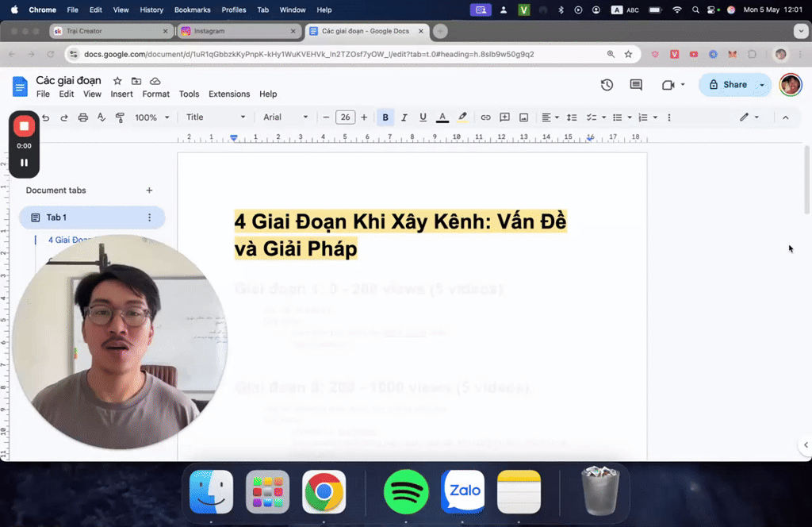Toggle Underline formatting
The image size is (812, 527).
pos(423,117)
